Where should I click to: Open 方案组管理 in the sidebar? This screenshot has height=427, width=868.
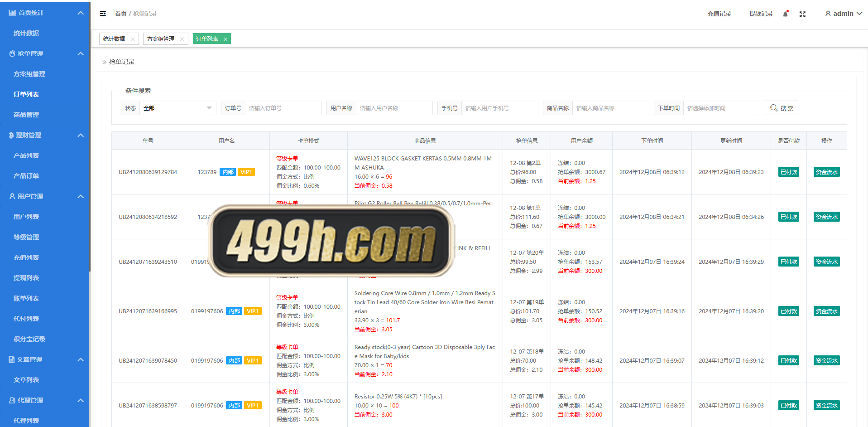tap(29, 74)
